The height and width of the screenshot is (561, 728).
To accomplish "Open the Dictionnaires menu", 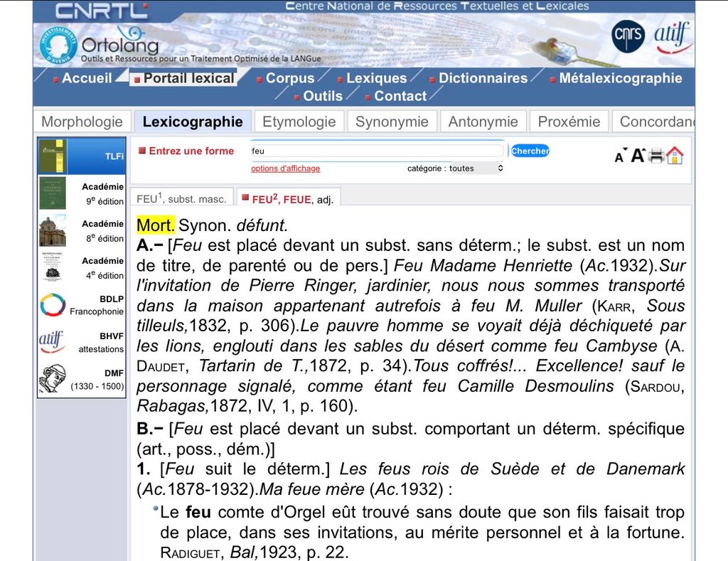I will [483, 78].
